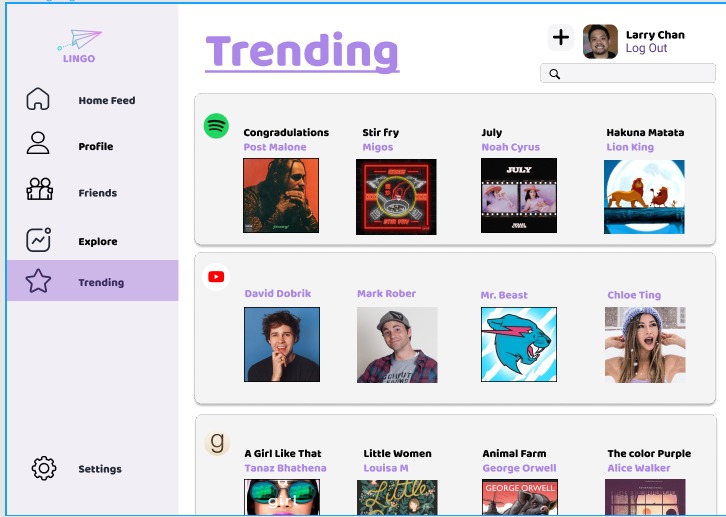
Task: Open the David Dobrik channel link
Action: 278,293
